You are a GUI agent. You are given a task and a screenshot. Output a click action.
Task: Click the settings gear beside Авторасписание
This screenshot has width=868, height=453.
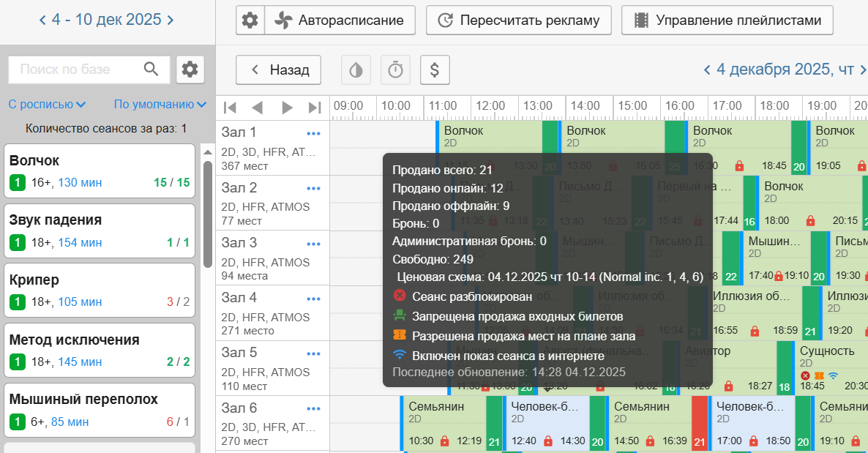250,20
